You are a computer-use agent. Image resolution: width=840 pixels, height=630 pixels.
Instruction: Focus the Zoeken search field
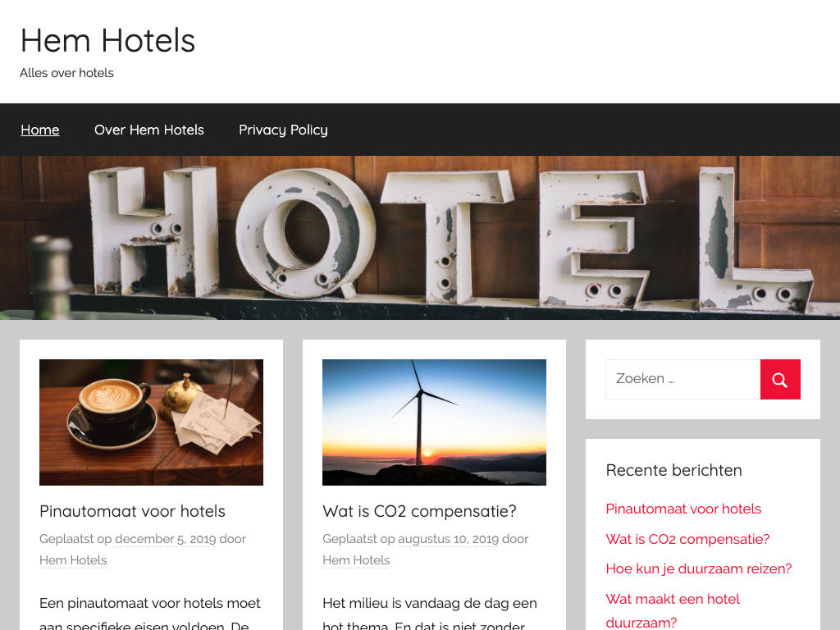(683, 379)
